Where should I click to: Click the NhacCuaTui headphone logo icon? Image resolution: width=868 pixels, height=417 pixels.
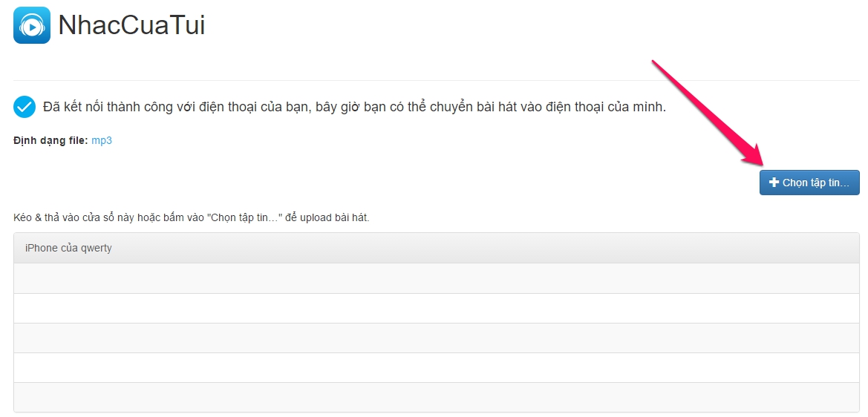pos(31,25)
